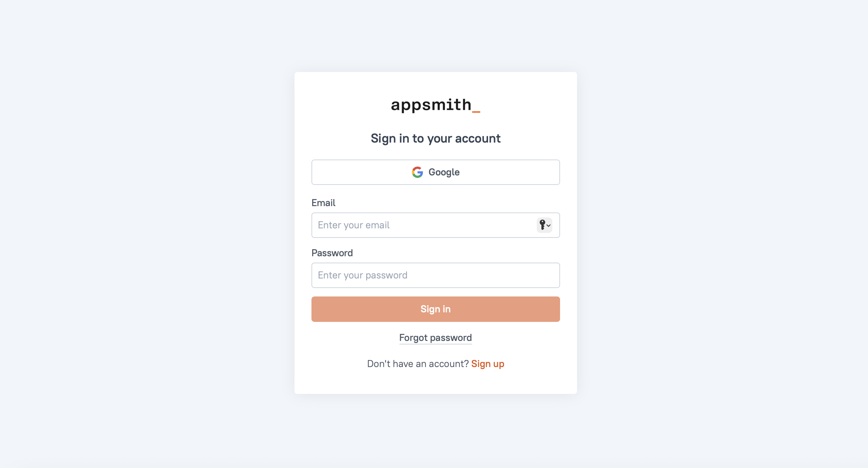Image resolution: width=868 pixels, height=468 pixels.
Task: Follow the Sign up link
Action: (488, 364)
